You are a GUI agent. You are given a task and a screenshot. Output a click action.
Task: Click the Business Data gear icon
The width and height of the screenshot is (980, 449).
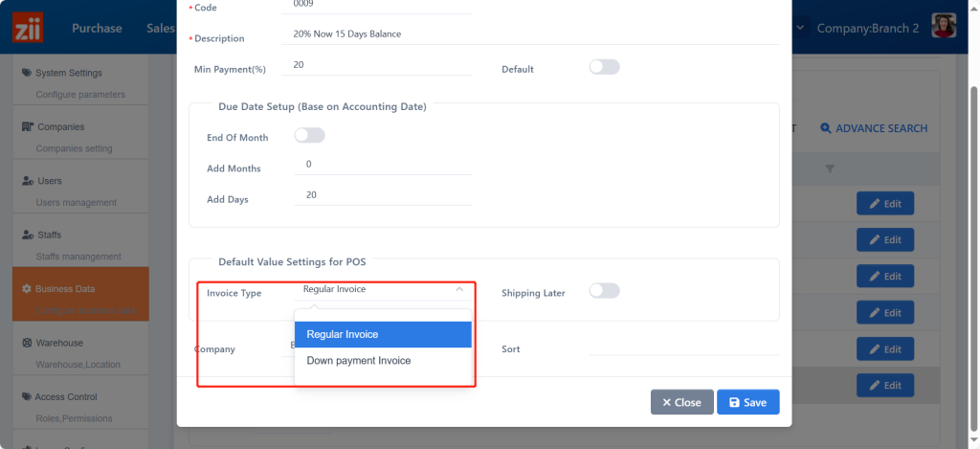27,288
